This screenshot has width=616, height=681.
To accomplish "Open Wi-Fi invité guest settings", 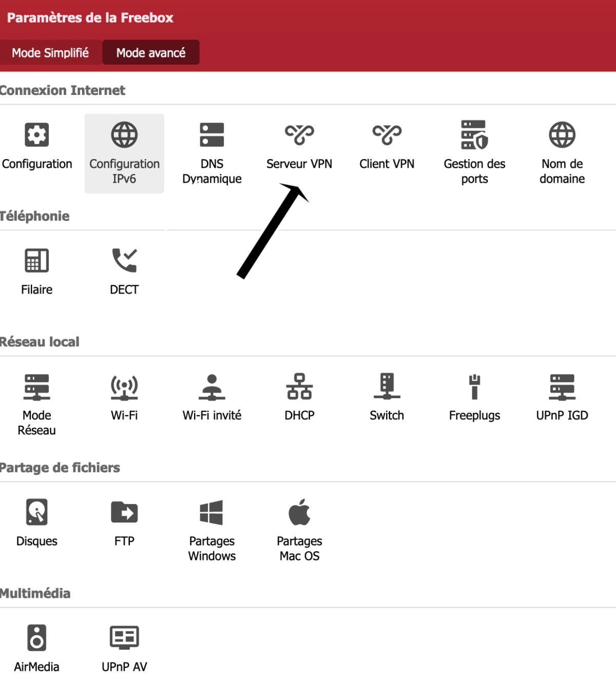I will click(x=212, y=387).
